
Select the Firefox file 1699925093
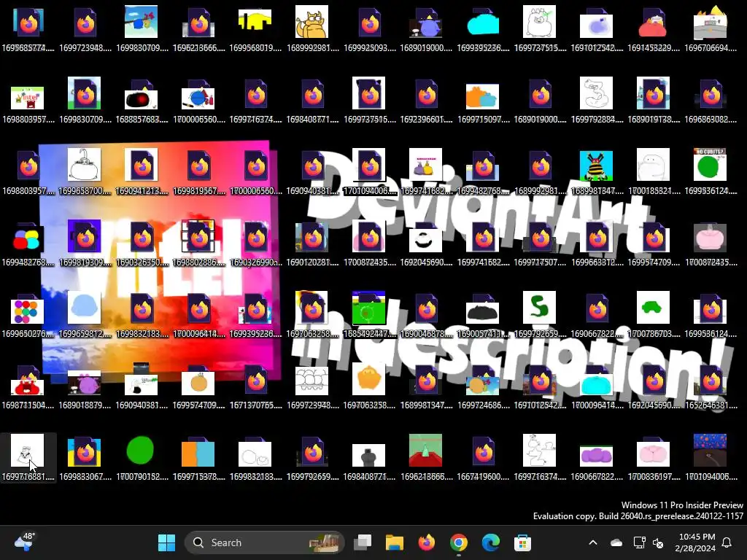[x=368, y=28]
